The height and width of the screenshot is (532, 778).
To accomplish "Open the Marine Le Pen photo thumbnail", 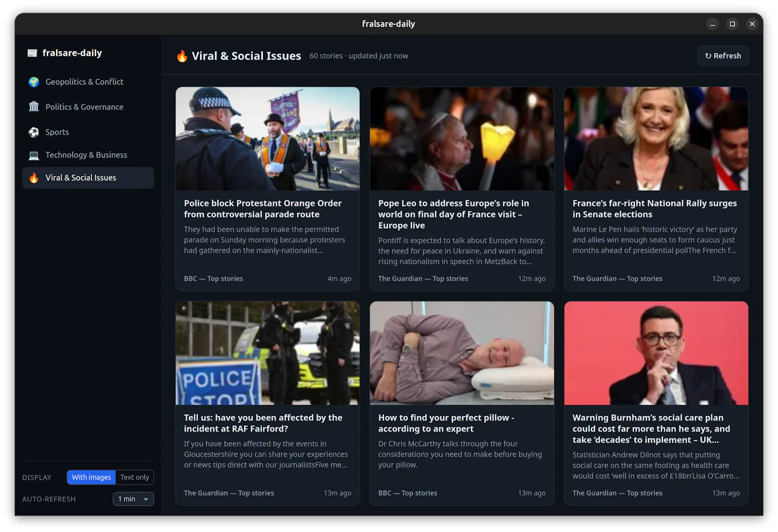I will [x=656, y=139].
